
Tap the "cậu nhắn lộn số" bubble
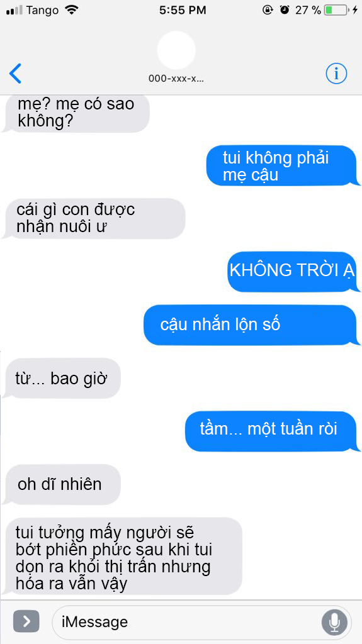point(250,325)
